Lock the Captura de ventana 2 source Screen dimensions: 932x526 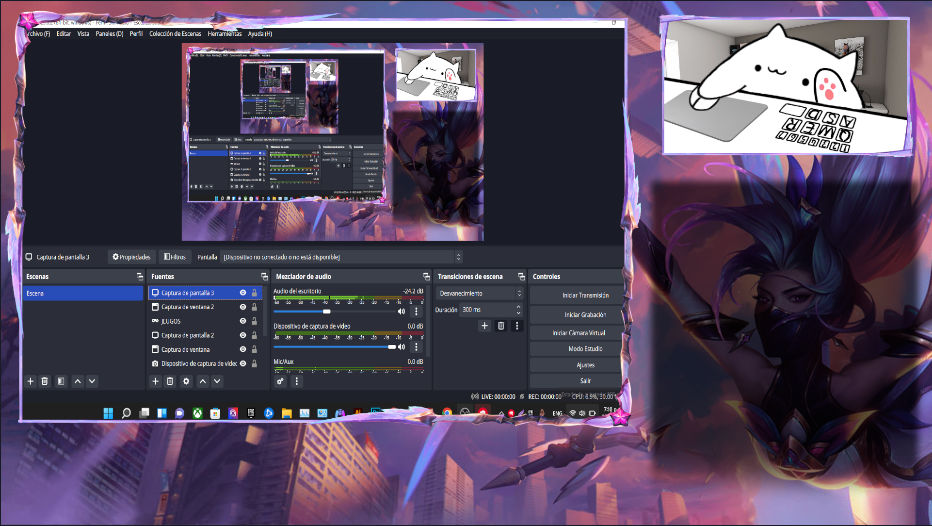pyautogui.click(x=254, y=307)
